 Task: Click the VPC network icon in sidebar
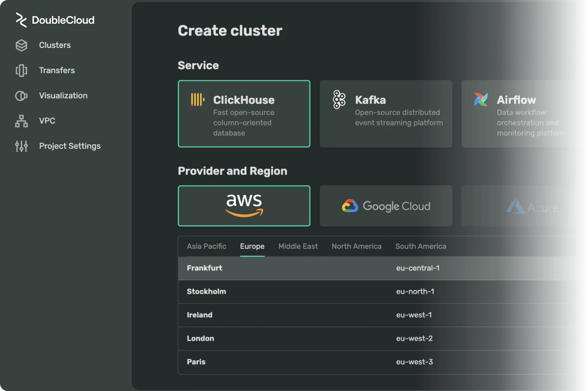click(x=21, y=120)
